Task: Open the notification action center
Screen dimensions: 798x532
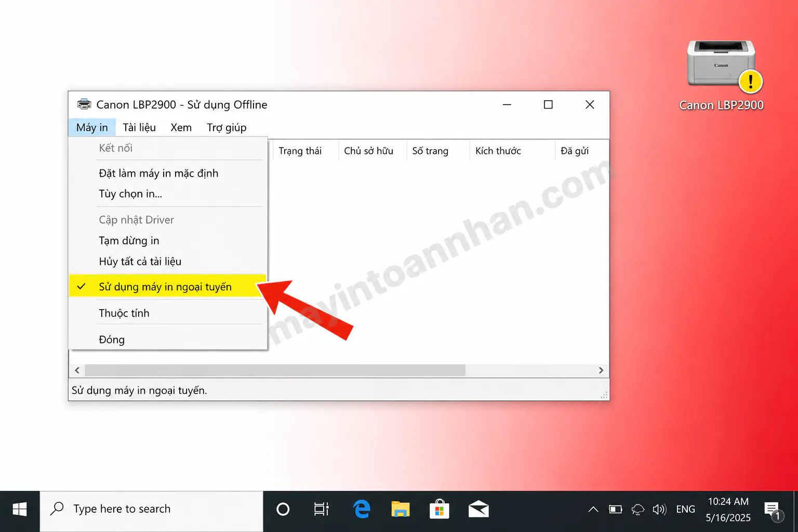Action: tap(773, 510)
